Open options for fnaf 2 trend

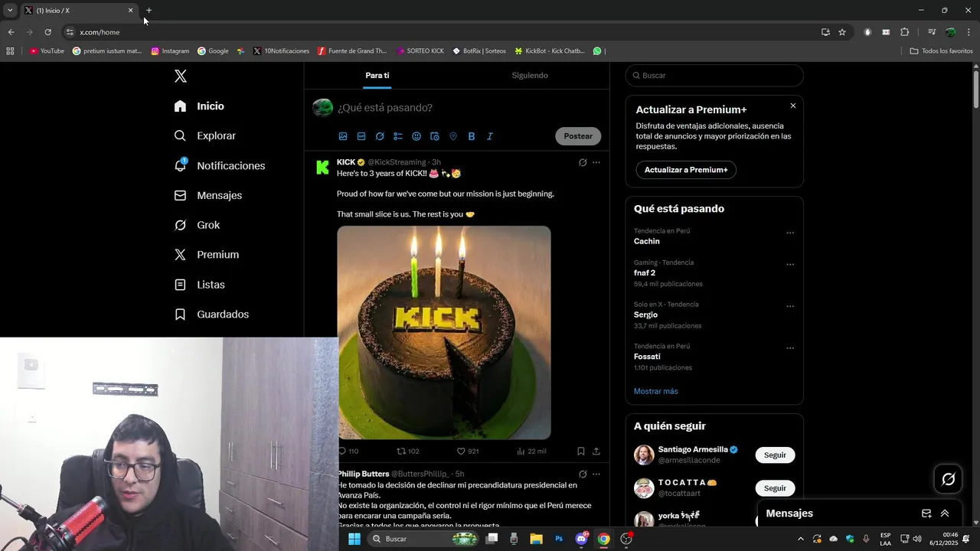coord(790,265)
